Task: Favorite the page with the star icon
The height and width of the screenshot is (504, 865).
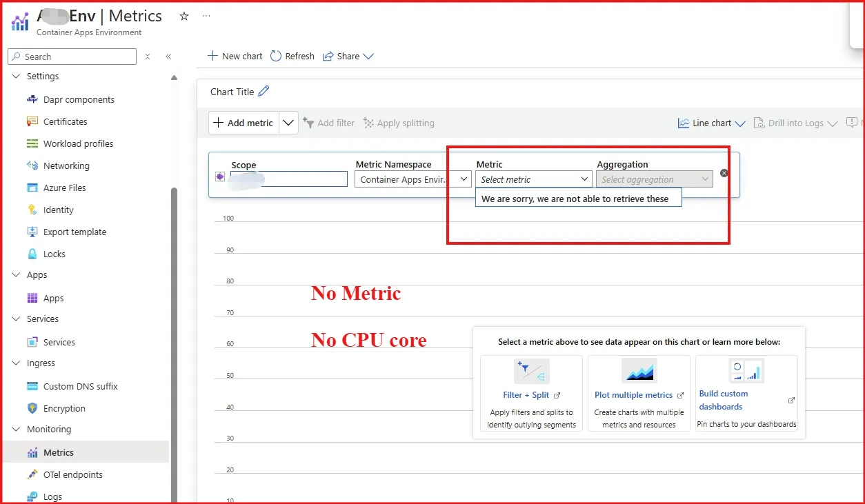Action: pos(184,17)
